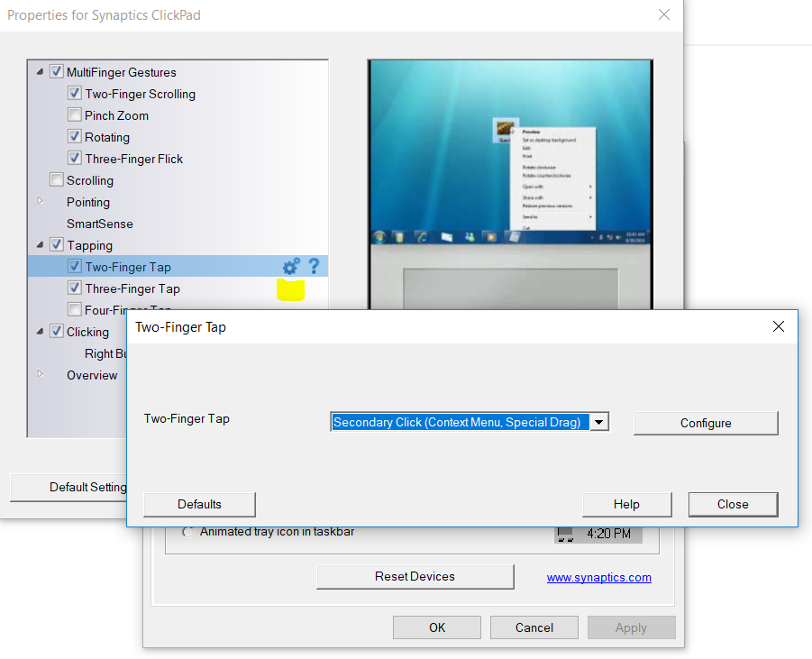812x659 pixels.
Task: Select the Animated tray icon radio button
Action: pyautogui.click(x=187, y=532)
